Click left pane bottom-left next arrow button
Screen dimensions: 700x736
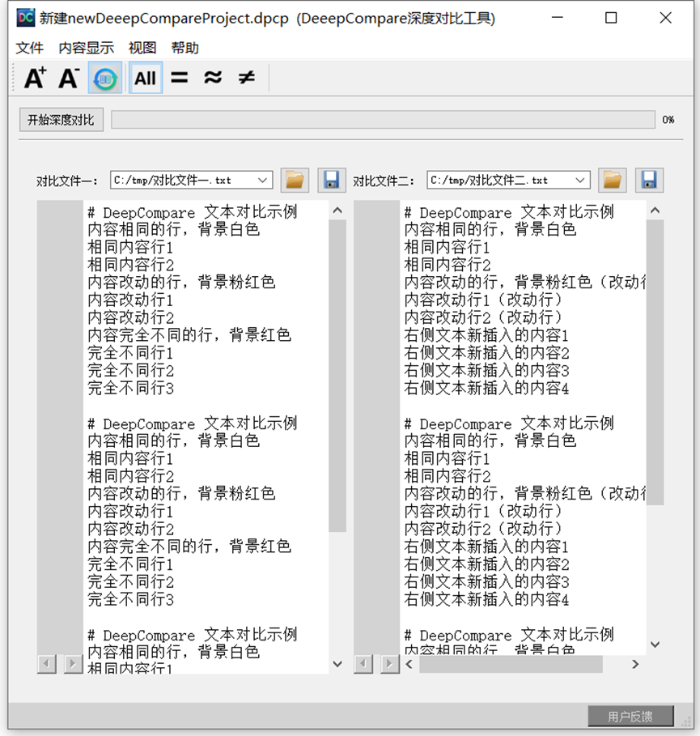(x=73, y=664)
